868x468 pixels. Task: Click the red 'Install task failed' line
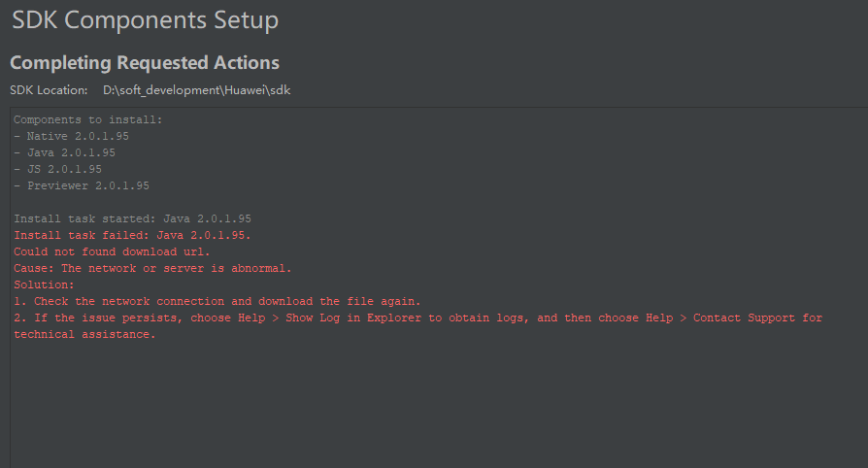coord(132,235)
